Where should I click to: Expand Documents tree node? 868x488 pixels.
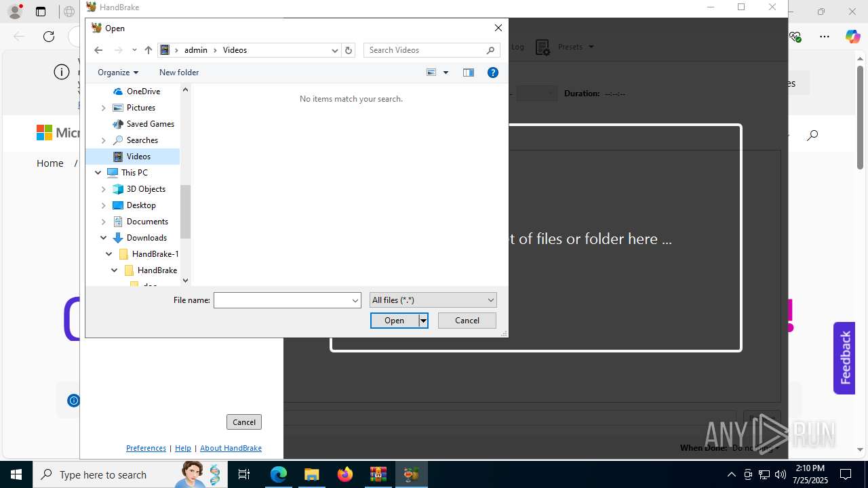click(x=104, y=222)
